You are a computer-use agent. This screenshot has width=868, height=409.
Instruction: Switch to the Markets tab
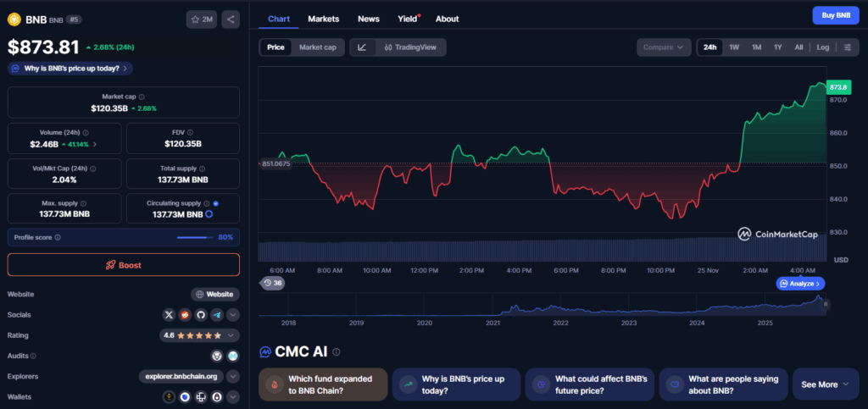(x=323, y=19)
